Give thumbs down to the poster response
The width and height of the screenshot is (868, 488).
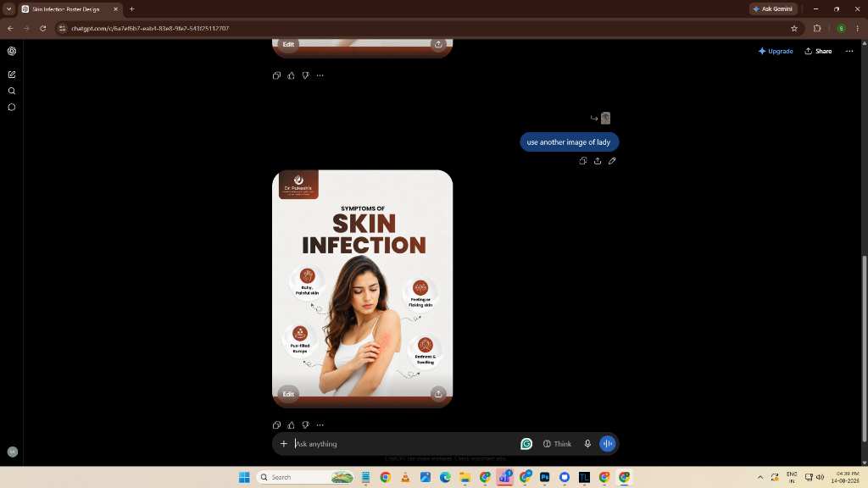tap(305, 425)
